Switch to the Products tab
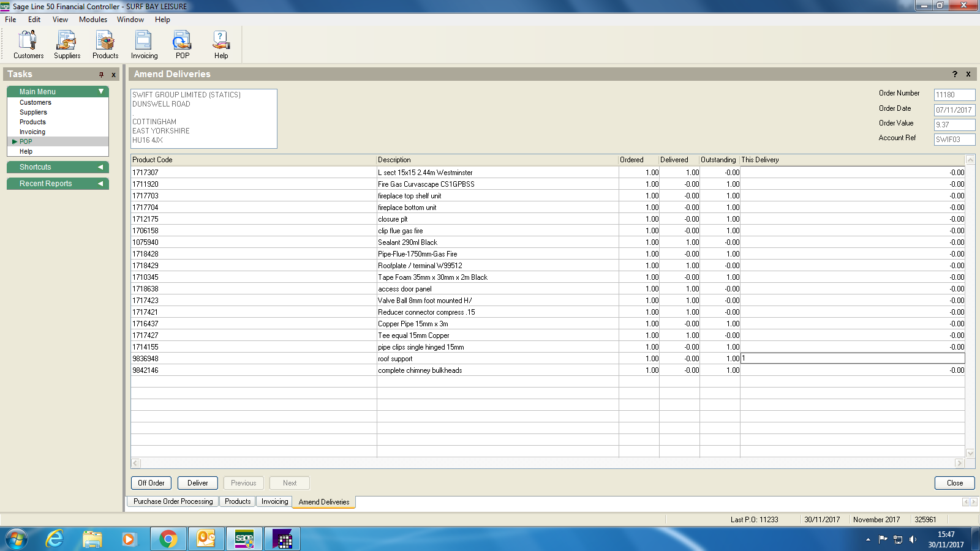The width and height of the screenshot is (980, 551). (238, 501)
